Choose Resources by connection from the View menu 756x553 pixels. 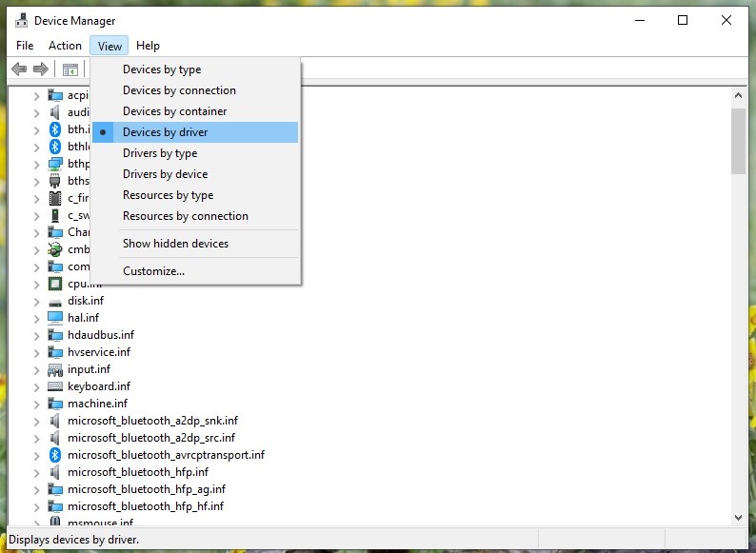185,216
